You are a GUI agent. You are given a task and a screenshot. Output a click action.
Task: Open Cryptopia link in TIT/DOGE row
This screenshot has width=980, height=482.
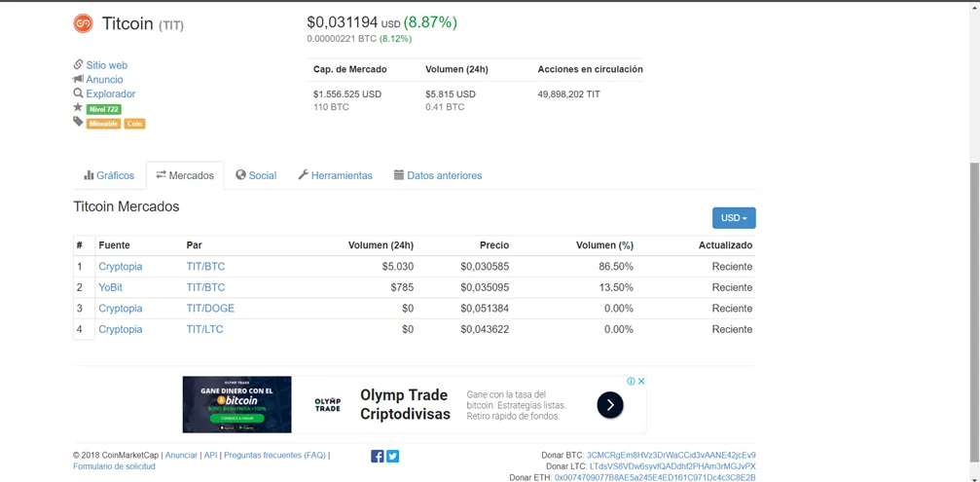pos(121,309)
